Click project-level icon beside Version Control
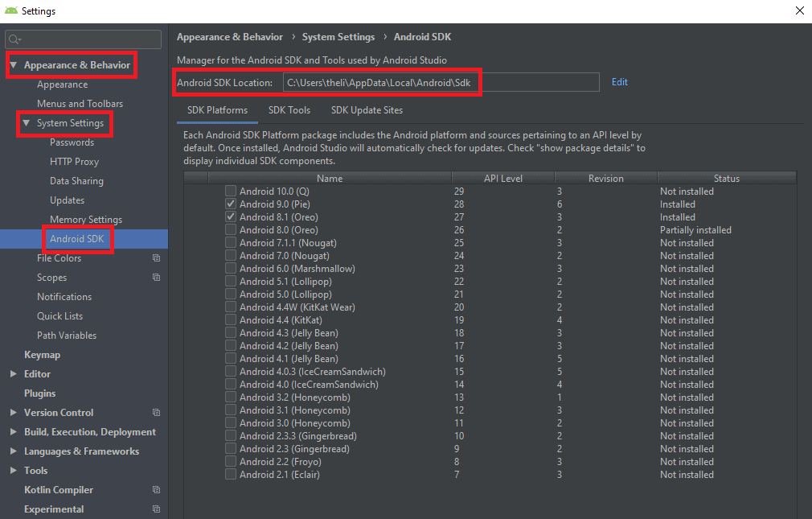This screenshot has height=519, width=812. [x=156, y=413]
